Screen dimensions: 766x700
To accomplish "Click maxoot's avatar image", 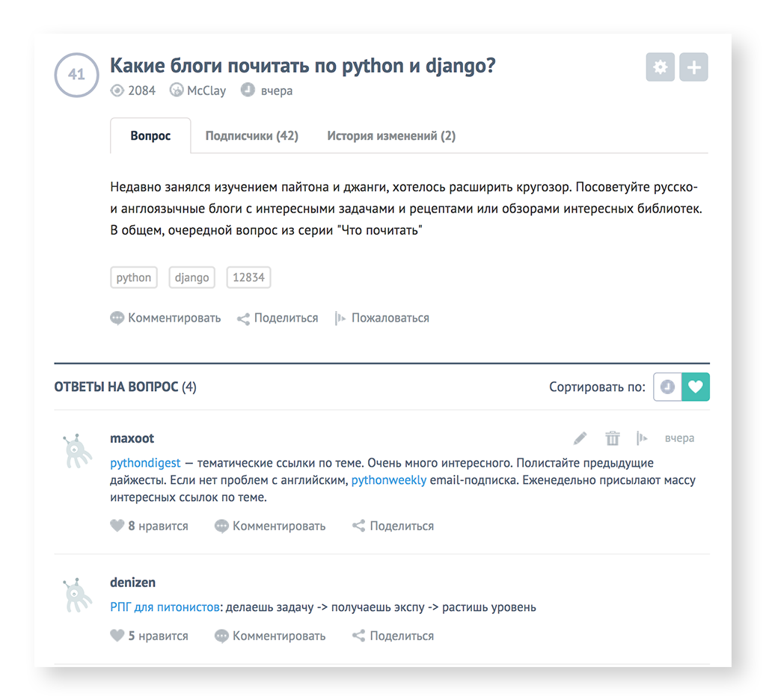I will click(x=76, y=451).
